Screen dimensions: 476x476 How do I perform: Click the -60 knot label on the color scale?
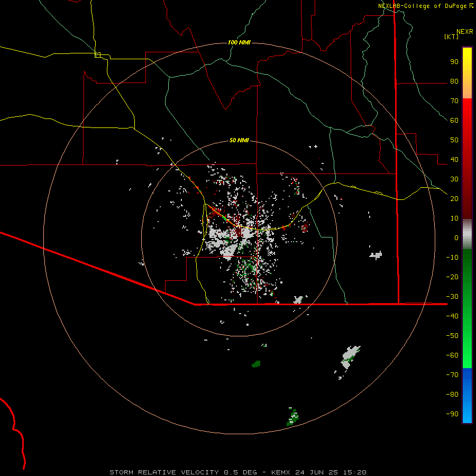pyautogui.click(x=452, y=355)
